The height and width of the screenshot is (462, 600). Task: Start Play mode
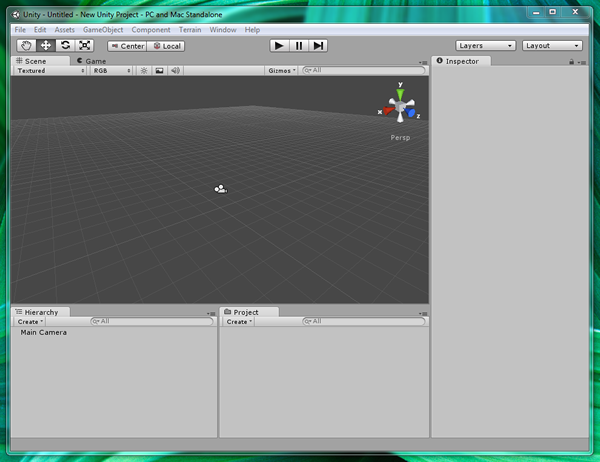click(279, 46)
